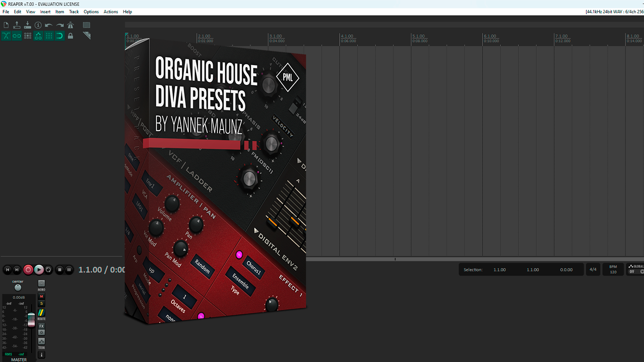The width and height of the screenshot is (644, 362).
Task: Go to project end transport button
Action: [17, 270]
